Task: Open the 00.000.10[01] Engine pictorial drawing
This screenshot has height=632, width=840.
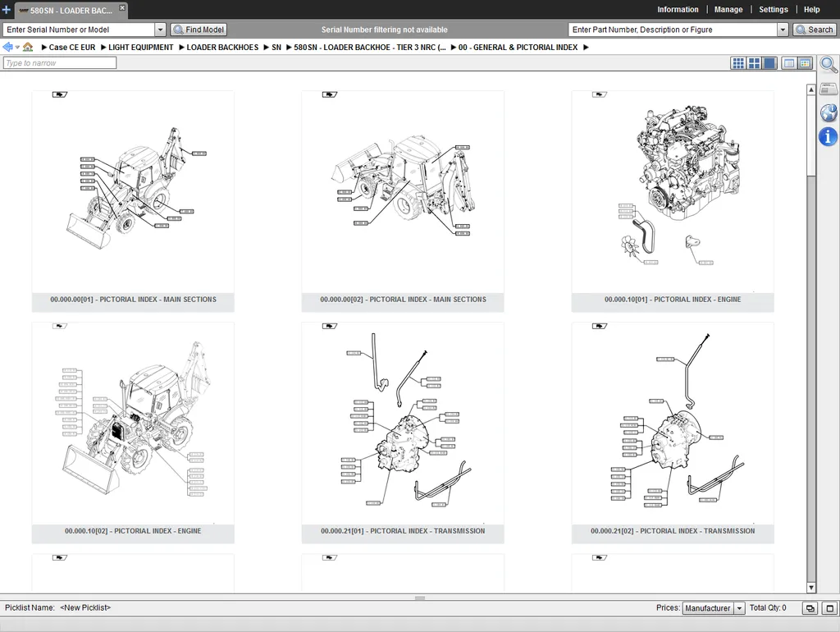Action: coord(673,192)
